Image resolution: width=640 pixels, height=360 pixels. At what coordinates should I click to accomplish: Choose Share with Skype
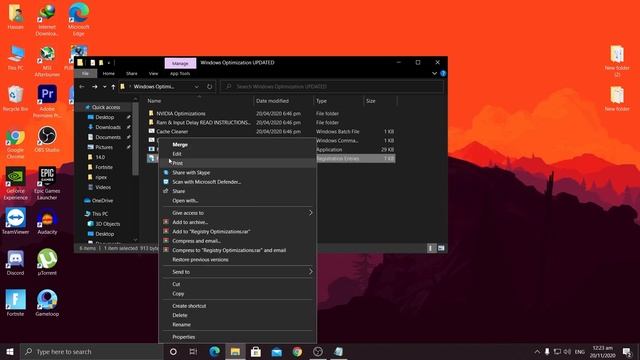click(238, 173)
